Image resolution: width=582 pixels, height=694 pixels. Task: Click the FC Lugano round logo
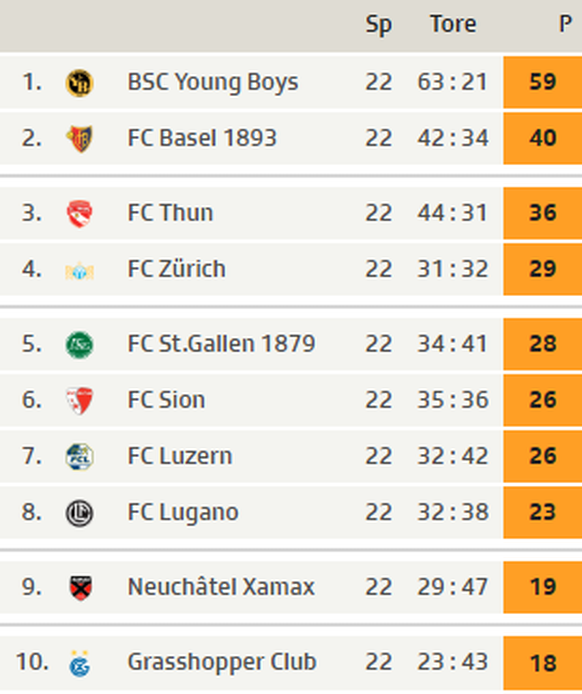coord(80,513)
